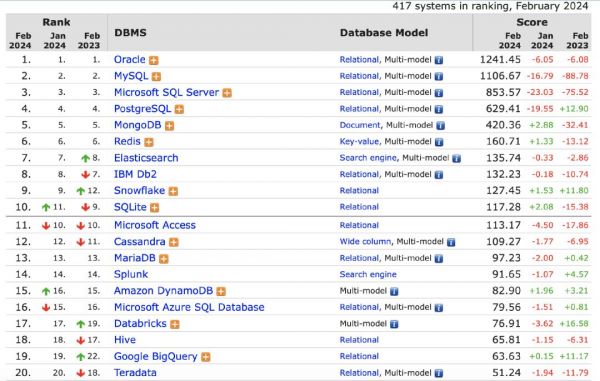Image resolution: width=600 pixels, height=381 pixels.
Task: Click the orange plus icon beside Oracle
Action: pyautogui.click(x=154, y=60)
